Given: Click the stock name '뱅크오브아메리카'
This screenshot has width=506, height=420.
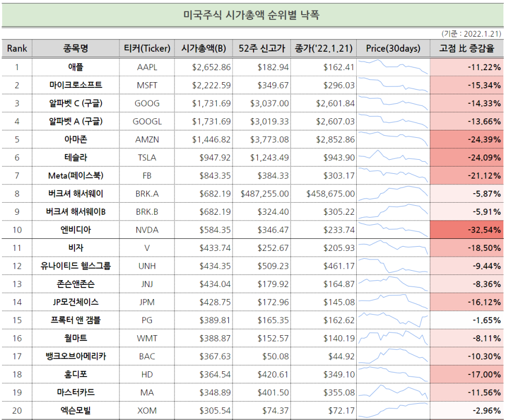Looking at the screenshot, I should coord(75,356).
